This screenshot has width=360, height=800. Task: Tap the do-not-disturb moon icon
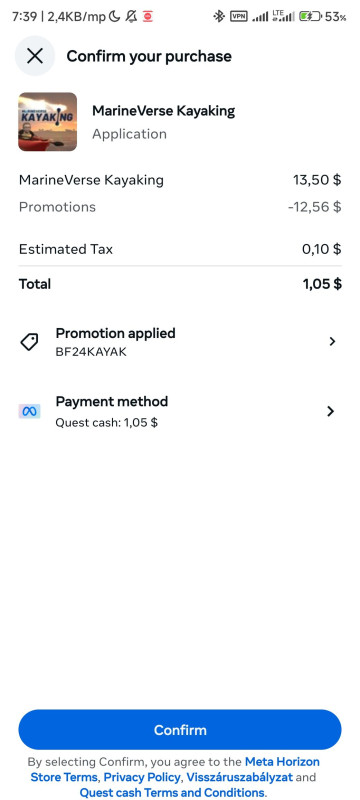(x=115, y=16)
